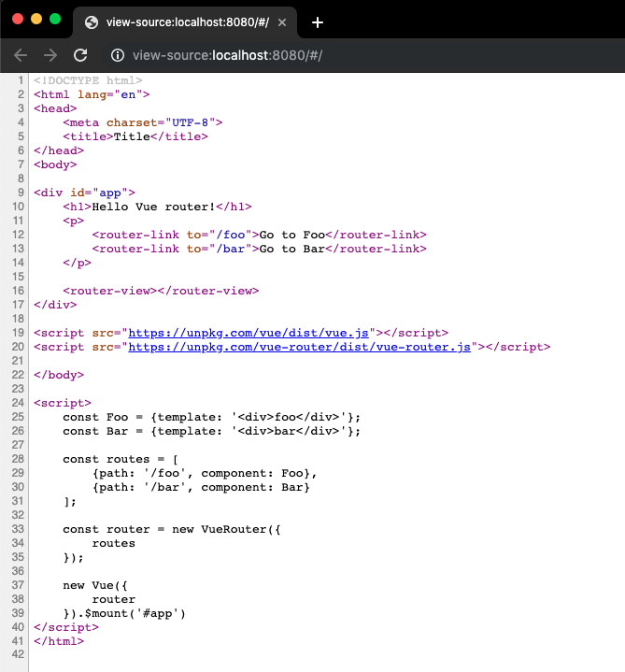Click the $mount('#app') line
Screen dimensions: 625x672
pos(124,613)
